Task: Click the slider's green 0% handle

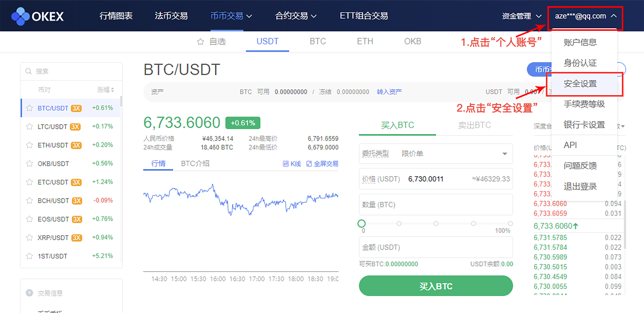Action: coord(362,223)
